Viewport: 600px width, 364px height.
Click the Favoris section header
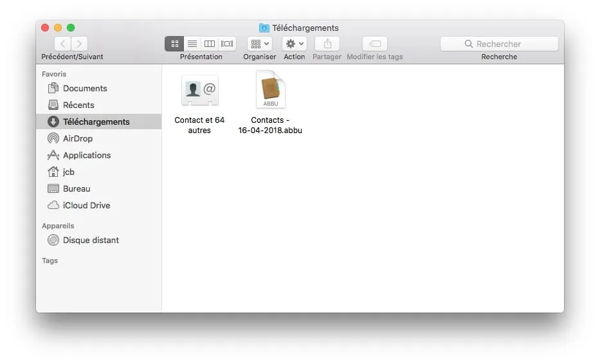[x=54, y=74]
